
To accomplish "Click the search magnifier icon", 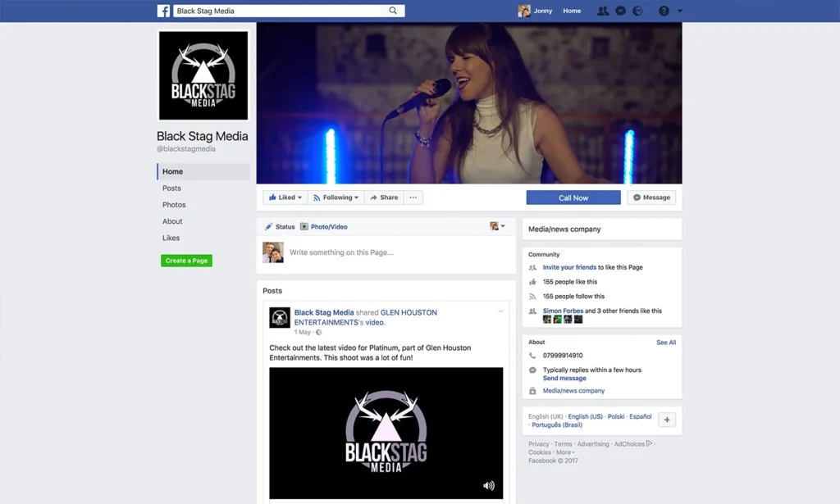I will point(393,11).
